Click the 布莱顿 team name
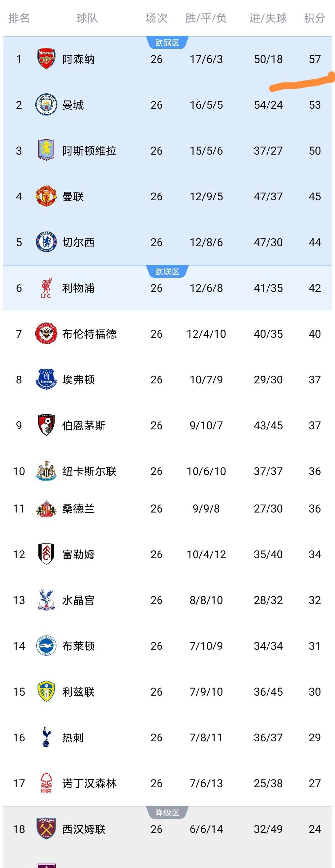 tap(78, 646)
